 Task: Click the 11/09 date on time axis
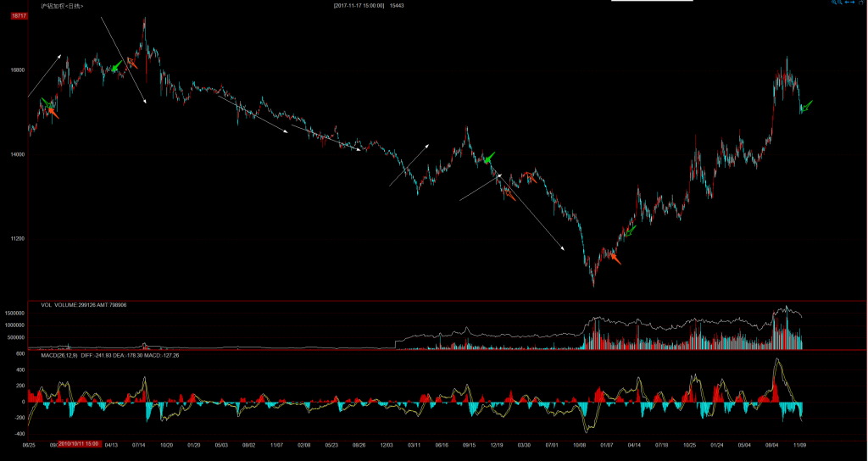click(x=799, y=444)
